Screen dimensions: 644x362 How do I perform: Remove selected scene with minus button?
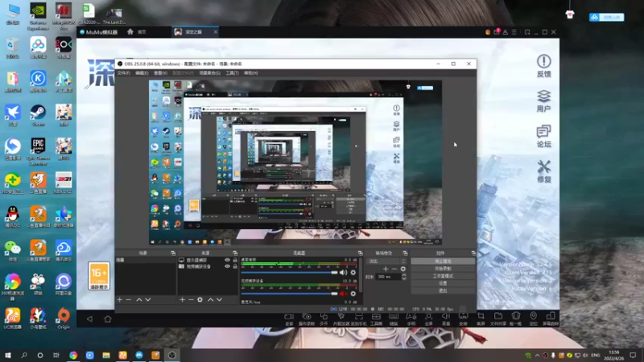point(129,300)
